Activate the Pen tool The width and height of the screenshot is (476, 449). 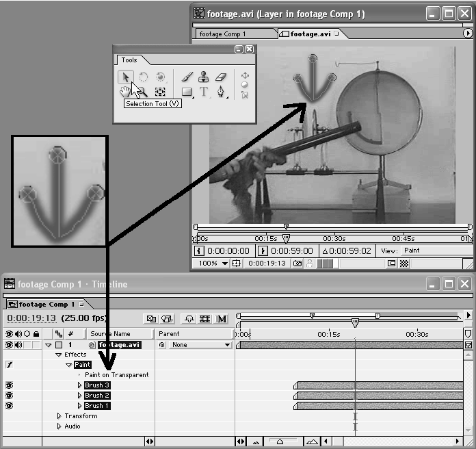click(x=221, y=92)
